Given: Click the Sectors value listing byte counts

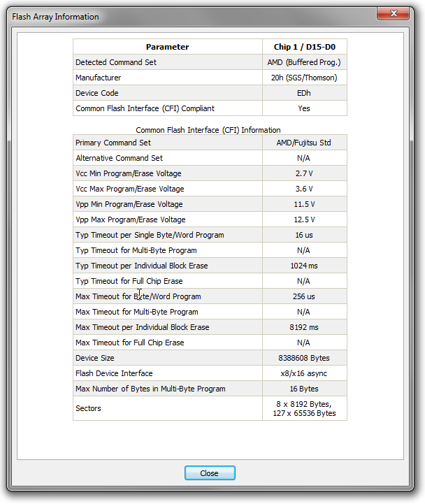Looking at the screenshot, I should coord(304,408).
